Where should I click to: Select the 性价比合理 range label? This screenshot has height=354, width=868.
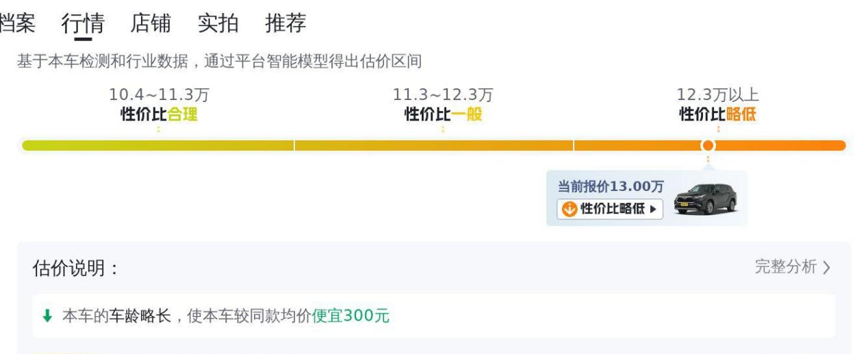pos(159,114)
